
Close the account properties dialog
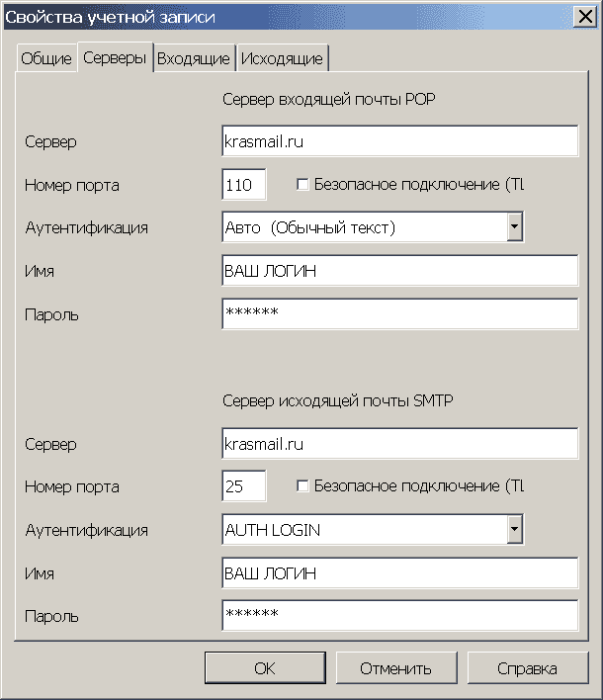[x=585, y=17]
